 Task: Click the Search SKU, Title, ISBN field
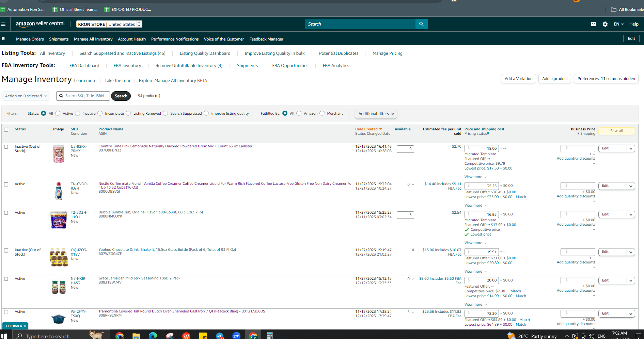point(83,96)
